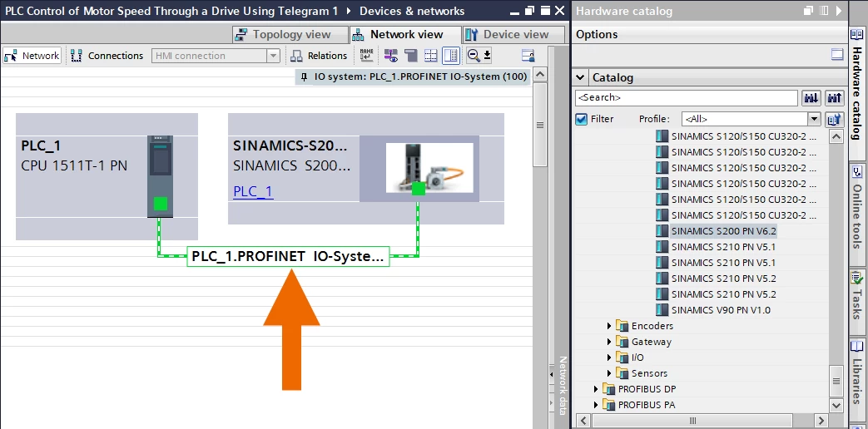Expand the Sensors folder

[610, 373]
